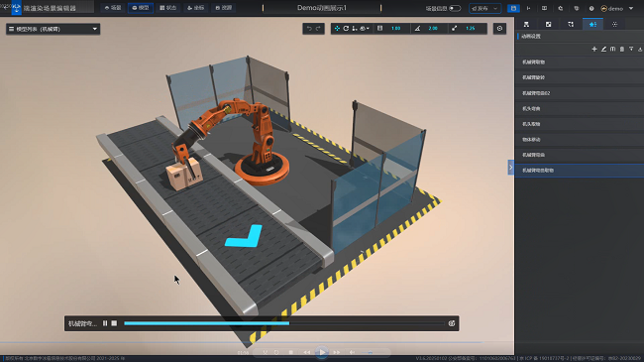The image size is (644, 362).
Task: Click the scale snap icon
Action: coord(454,29)
